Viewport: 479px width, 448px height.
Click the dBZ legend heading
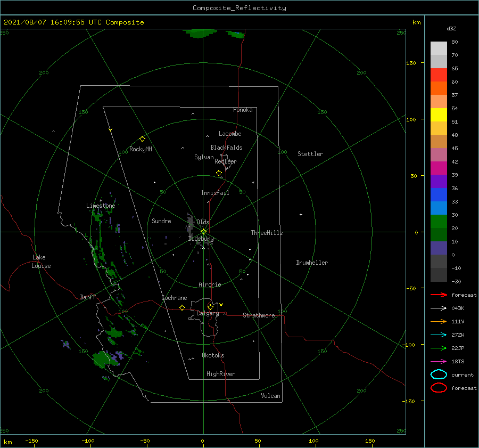pos(451,29)
